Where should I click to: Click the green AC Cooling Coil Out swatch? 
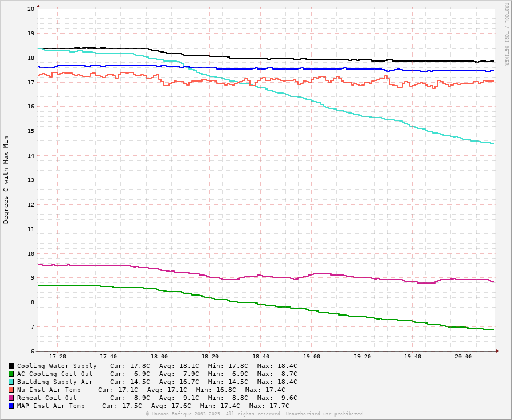11,374
